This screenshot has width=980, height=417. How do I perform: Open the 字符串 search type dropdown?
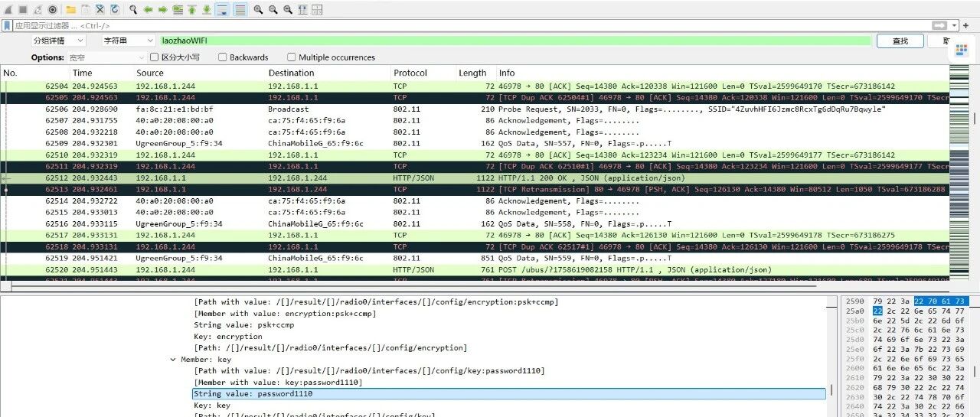point(128,41)
